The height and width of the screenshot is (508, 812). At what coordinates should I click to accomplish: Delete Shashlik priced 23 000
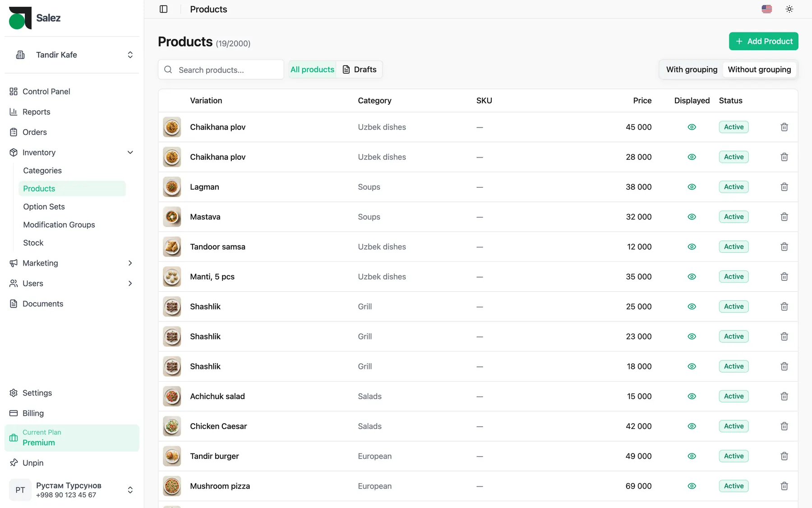(x=784, y=336)
